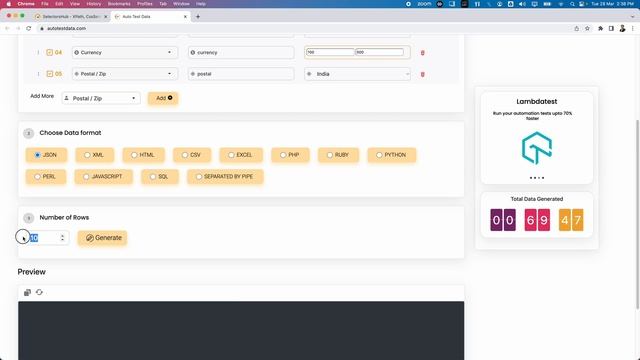Image resolution: width=640 pixels, height=360 pixels.
Task: Close the Auto Test Data tab
Action: coord(185,17)
